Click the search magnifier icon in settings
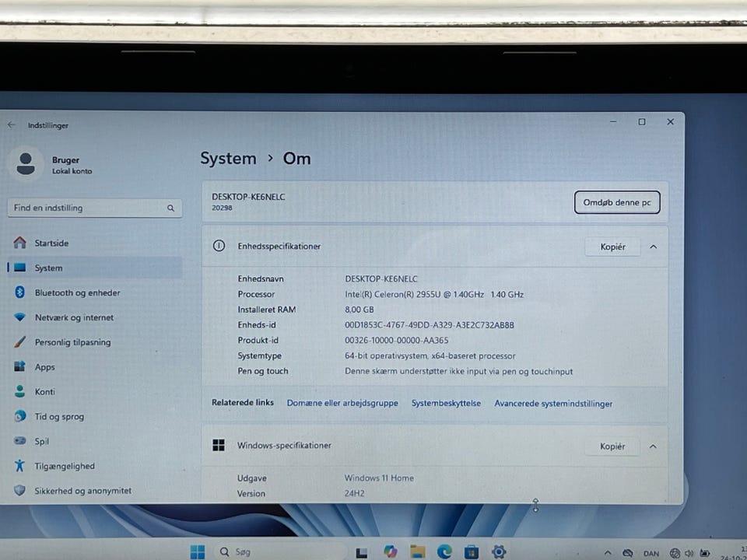Image resolution: width=747 pixels, height=560 pixels. pyautogui.click(x=170, y=208)
